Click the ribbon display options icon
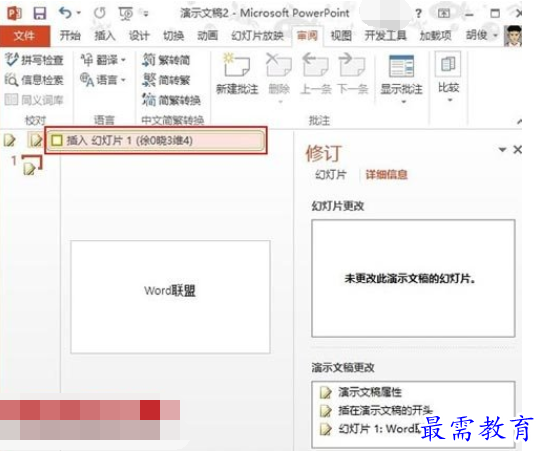 (444, 13)
